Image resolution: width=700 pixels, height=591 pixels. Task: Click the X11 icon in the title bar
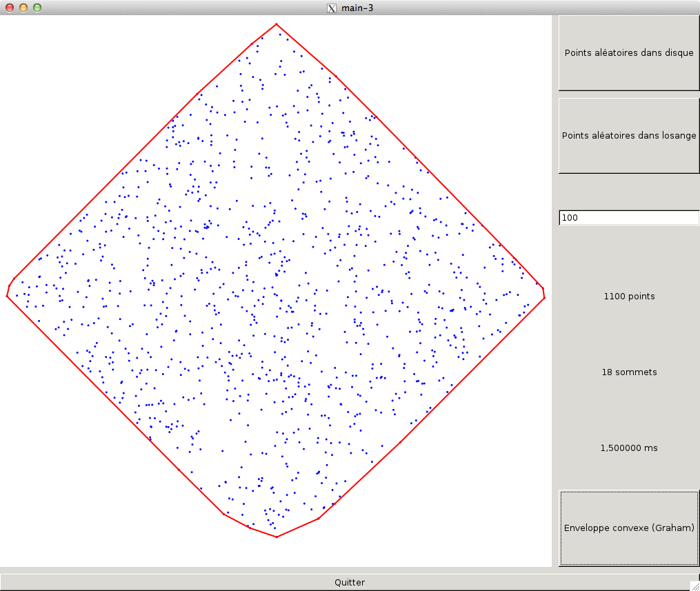click(x=332, y=8)
